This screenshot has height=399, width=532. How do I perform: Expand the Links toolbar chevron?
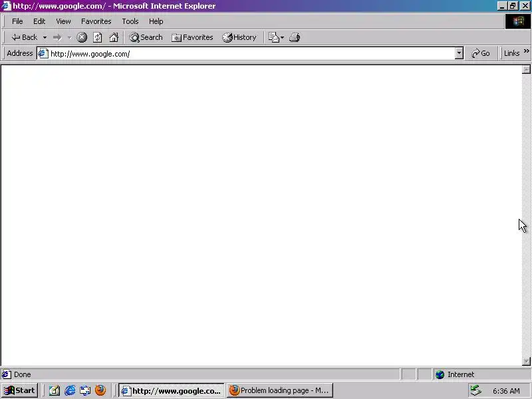pos(526,51)
